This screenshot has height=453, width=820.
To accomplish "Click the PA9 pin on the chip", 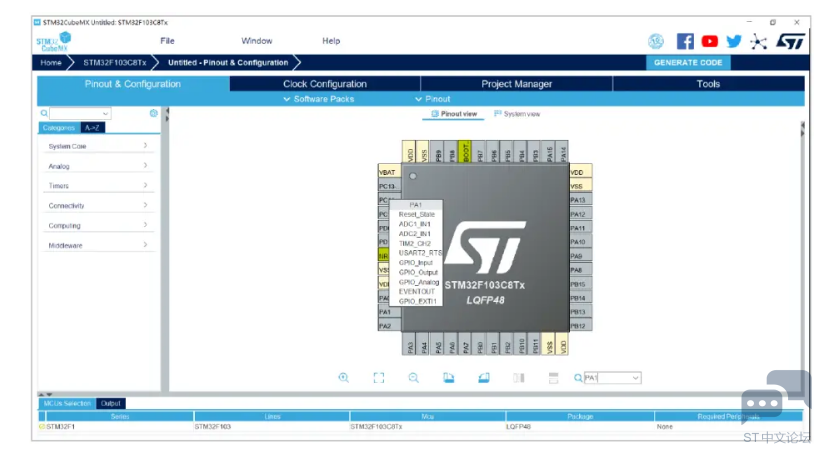I will (x=577, y=256).
